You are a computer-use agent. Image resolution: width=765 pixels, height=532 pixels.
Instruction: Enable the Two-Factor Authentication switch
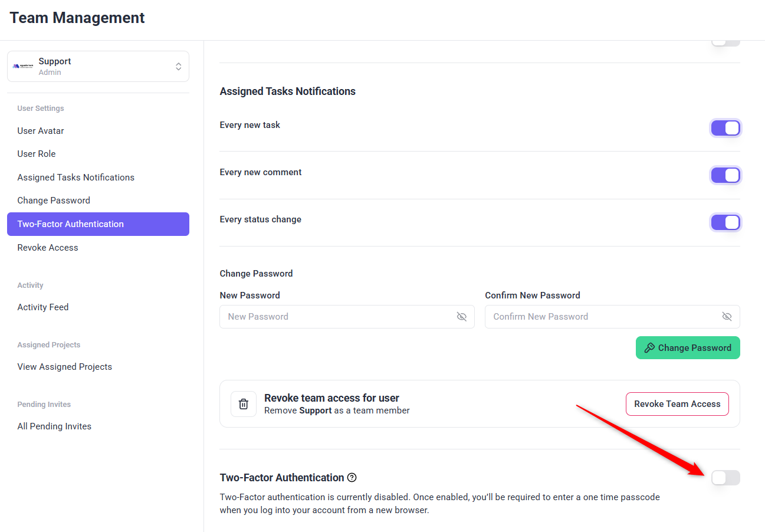(x=725, y=478)
